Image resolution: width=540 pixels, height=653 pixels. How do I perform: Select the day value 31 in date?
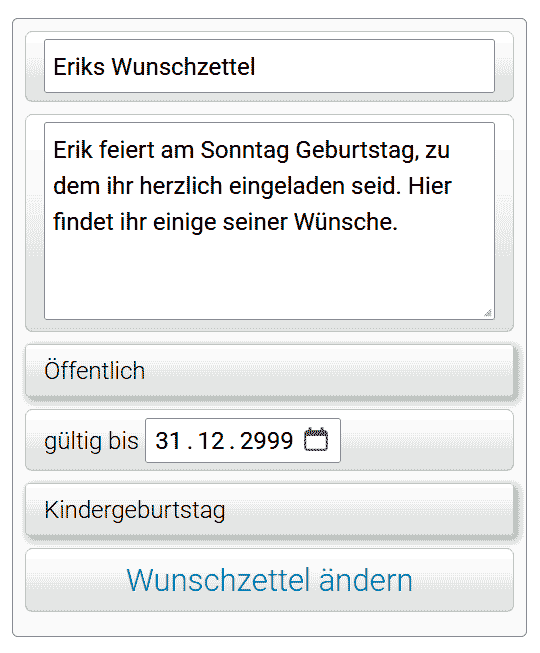pyautogui.click(x=168, y=441)
